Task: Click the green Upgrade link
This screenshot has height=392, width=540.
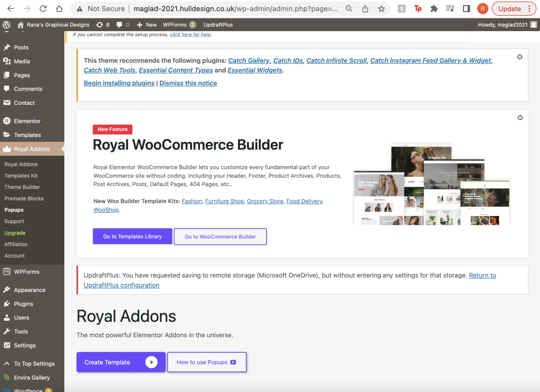Action: point(15,233)
